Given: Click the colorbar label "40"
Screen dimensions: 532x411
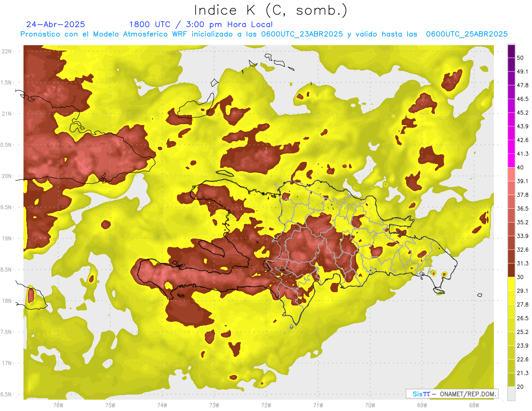Looking at the screenshot, I should (520, 168).
